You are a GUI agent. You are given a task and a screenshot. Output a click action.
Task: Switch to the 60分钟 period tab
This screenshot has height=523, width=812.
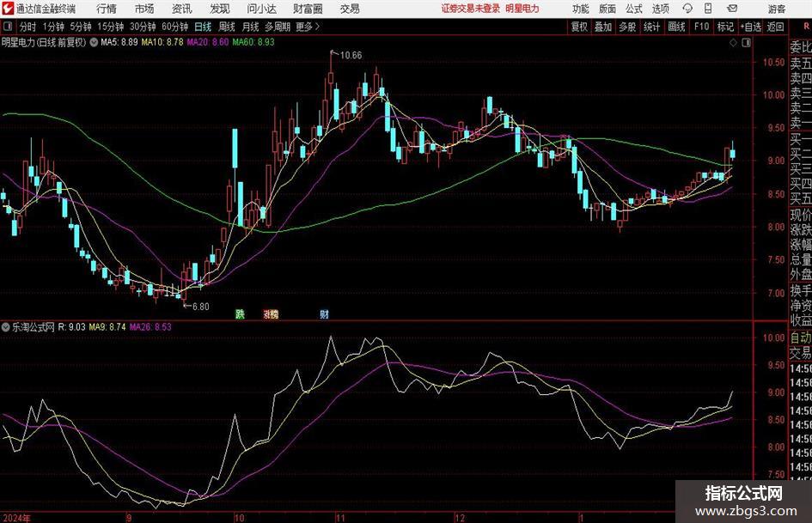(x=174, y=27)
